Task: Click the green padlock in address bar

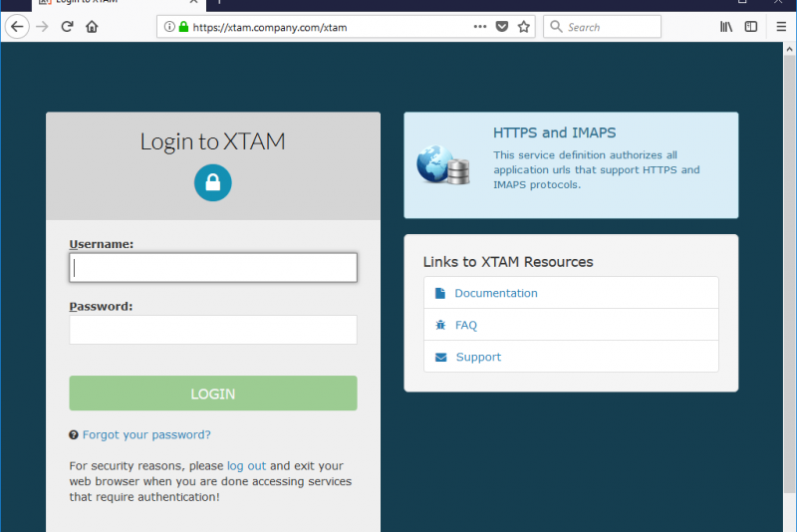Action: 183,27
